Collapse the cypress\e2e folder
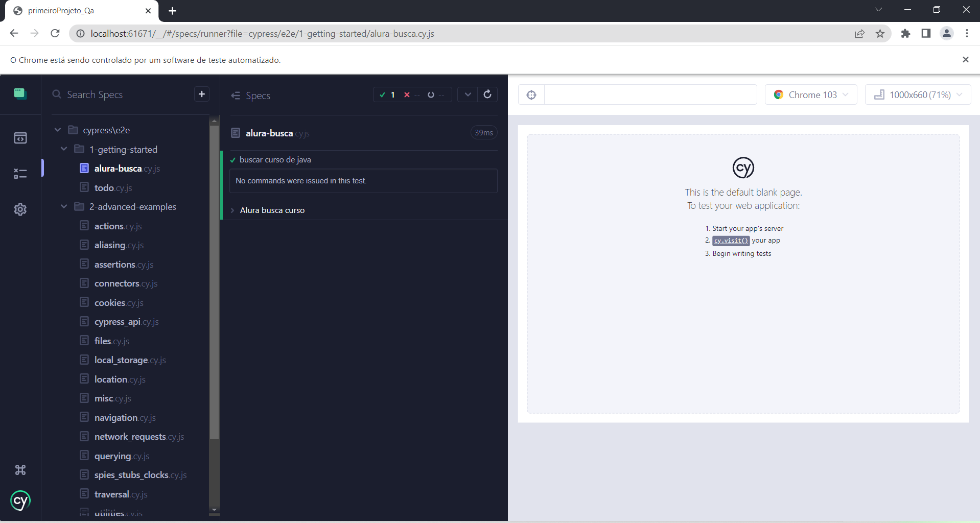 tap(58, 130)
